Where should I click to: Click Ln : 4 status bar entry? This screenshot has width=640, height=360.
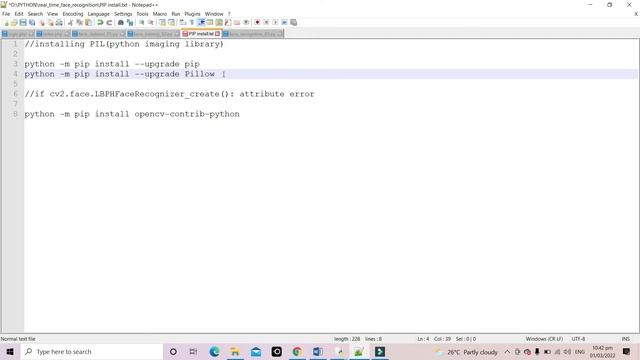(x=423, y=339)
